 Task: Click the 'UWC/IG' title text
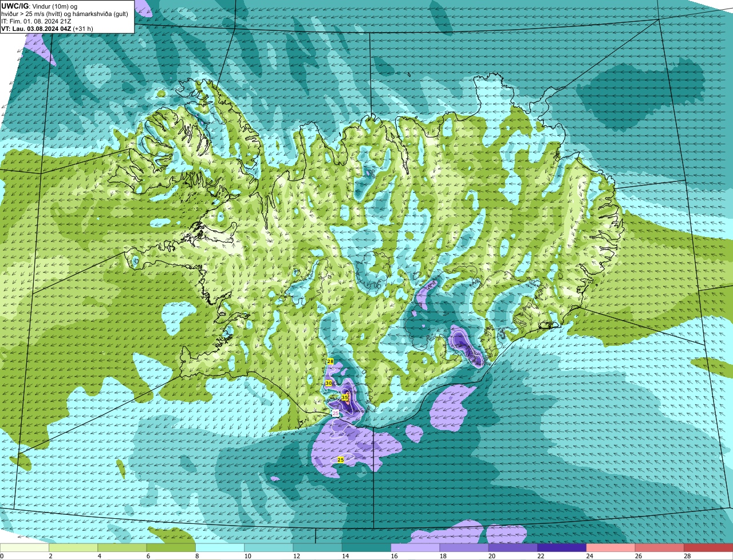point(15,6)
